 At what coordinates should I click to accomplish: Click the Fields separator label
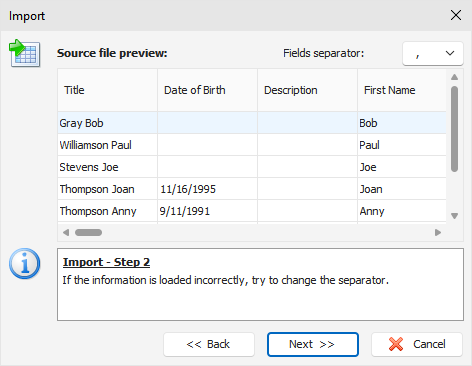click(x=323, y=53)
